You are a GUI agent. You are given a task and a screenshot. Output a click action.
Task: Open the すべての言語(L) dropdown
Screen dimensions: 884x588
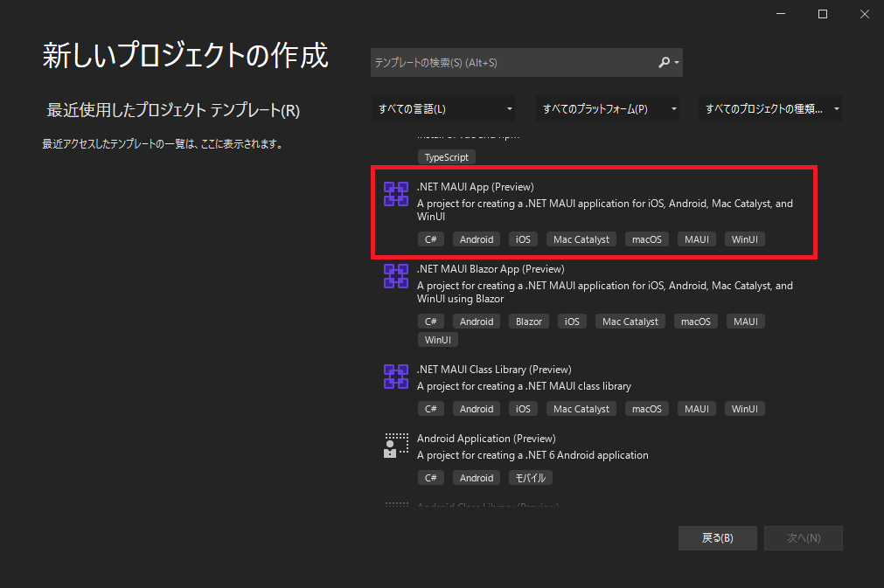point(443,108)
